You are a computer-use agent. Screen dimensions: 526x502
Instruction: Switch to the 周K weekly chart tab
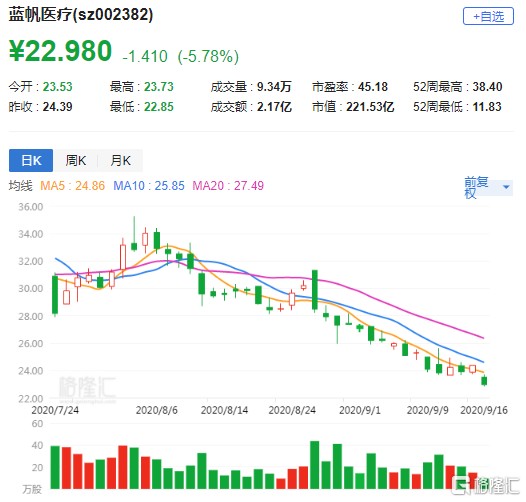click(x=75, y=160)
